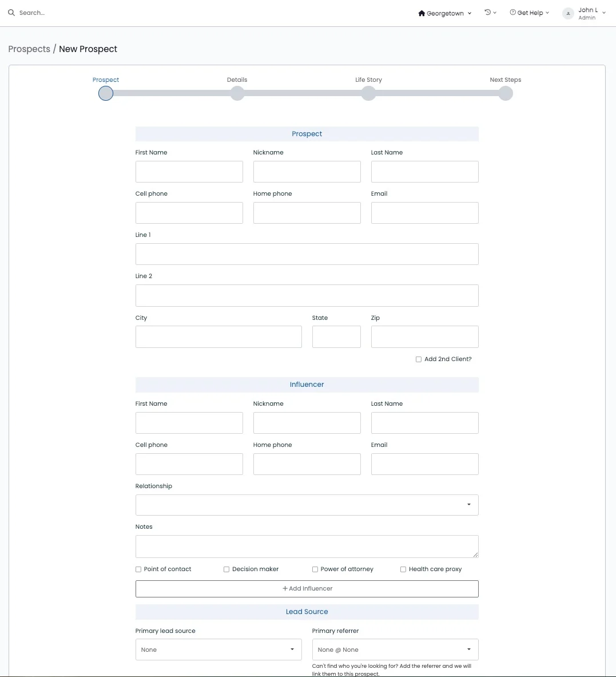Focus Influencer Last Name field
Screen dimensions: 616x677
(x=424, y=423)
